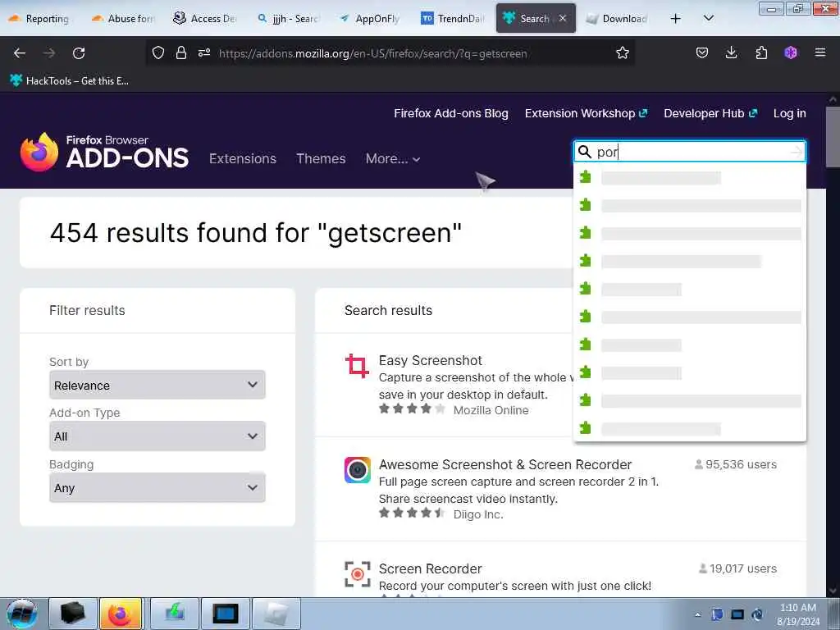Switch to the Reporting tab
This screenshot has width=840, height=630.
coord(39,18)
